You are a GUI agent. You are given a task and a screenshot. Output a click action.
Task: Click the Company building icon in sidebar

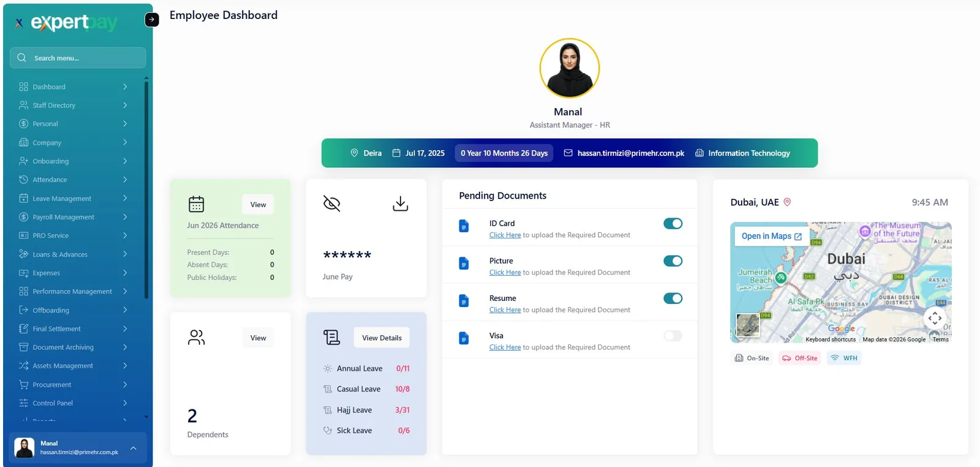23,142
